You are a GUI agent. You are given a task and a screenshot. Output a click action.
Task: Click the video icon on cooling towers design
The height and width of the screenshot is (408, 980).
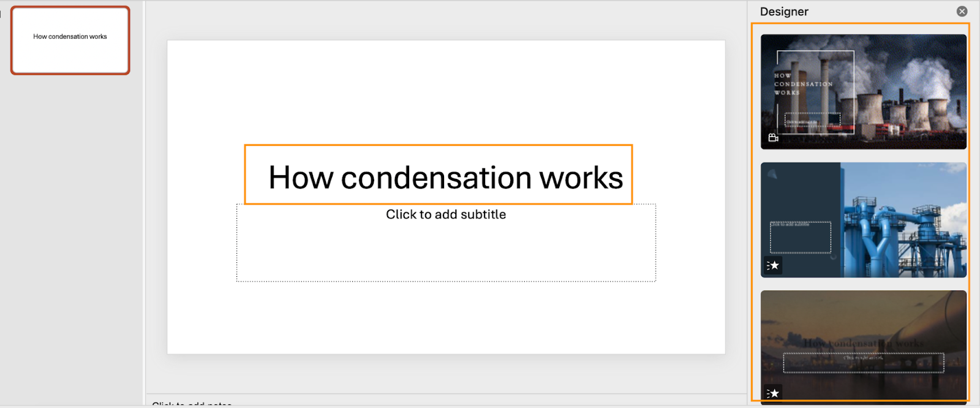[x=773, y=138]
